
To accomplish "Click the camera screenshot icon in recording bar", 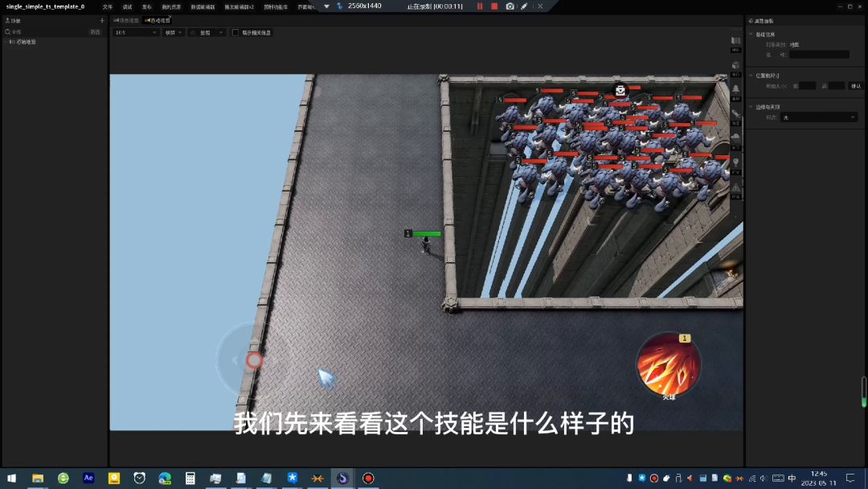I will click(x=510, y=6).
